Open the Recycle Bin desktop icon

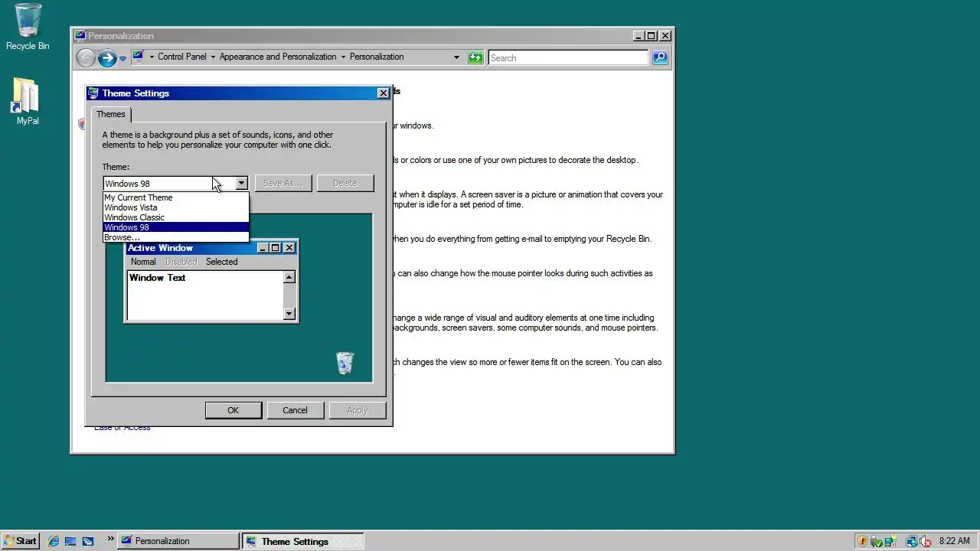(28, 26)
